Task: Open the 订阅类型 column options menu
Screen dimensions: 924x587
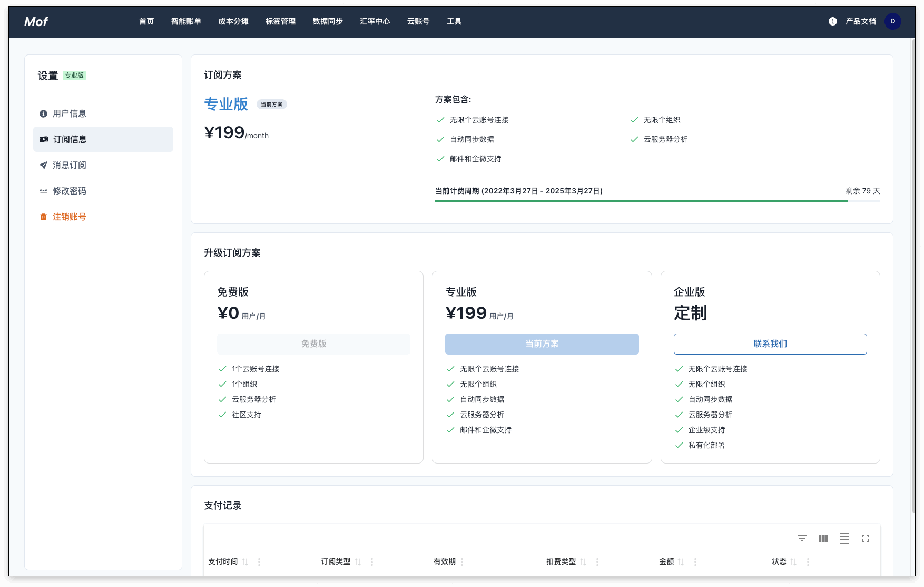Action: (372, 561)
